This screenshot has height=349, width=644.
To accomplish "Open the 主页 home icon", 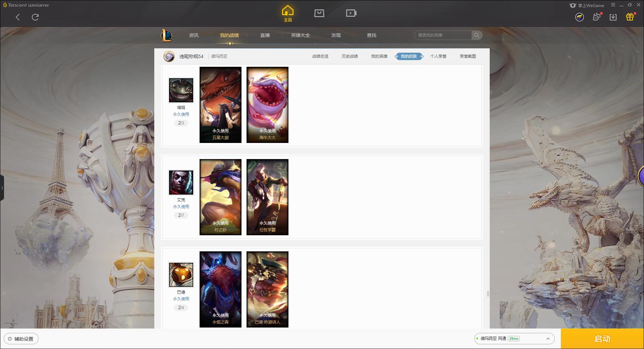I will [x=287, y=14].
